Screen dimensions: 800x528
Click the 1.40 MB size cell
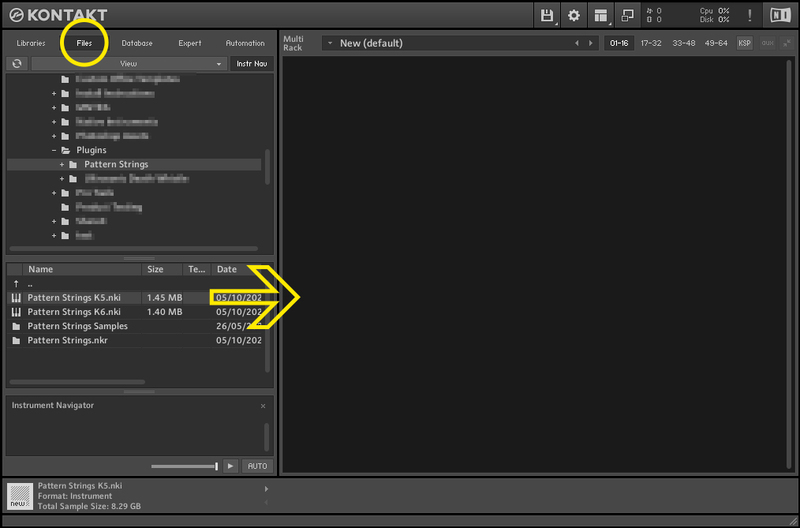pyautogui.click(x=164, y=312)
